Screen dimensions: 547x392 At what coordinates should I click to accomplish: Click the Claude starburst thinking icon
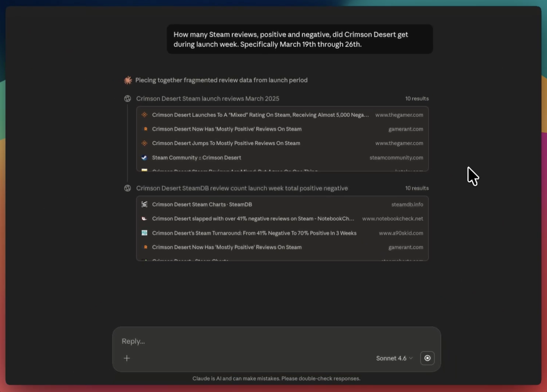(x=128, y=80)
